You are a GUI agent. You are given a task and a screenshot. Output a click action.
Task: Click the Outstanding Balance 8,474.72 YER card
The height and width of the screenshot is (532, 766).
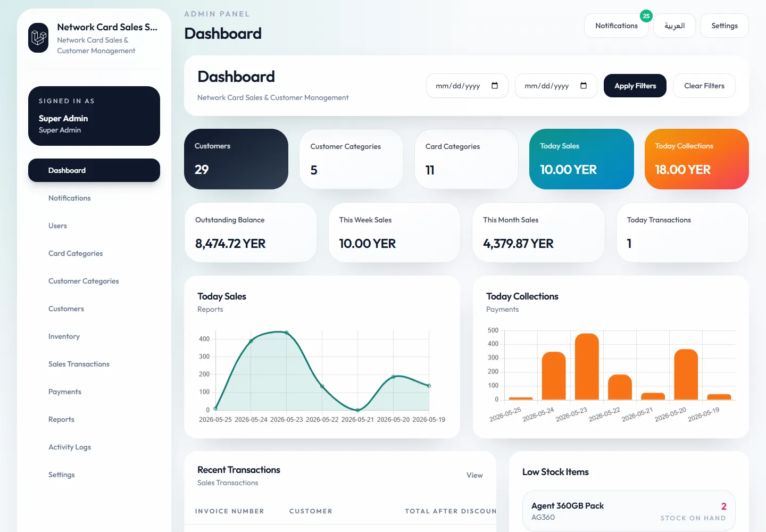tap(251, 232)
